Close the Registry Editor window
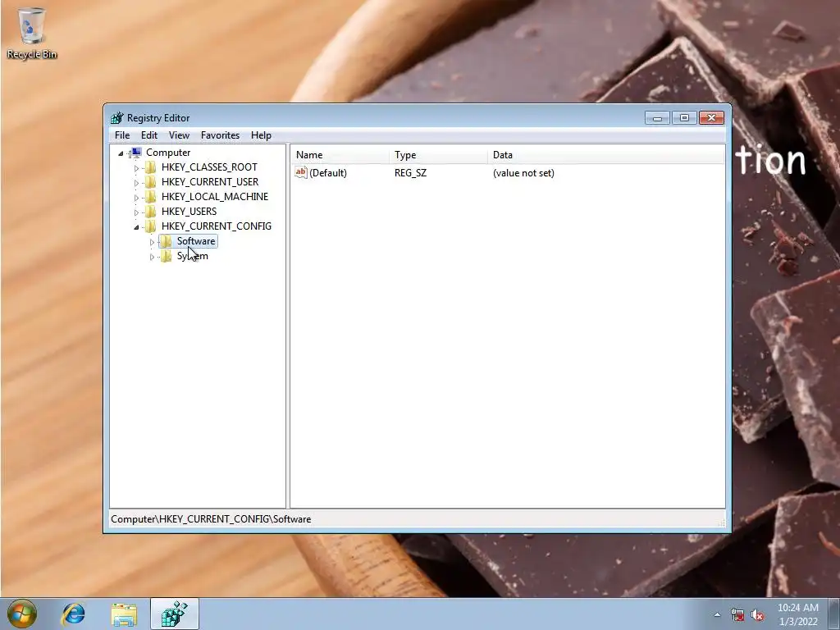Screen dimensions: 840x630 pyautogui.click(x=711, y=118)
